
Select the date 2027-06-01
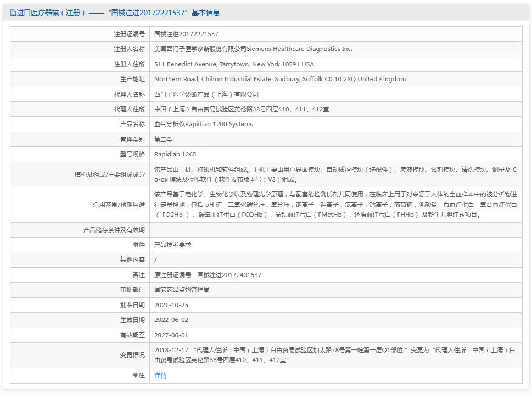click(171, 335)
